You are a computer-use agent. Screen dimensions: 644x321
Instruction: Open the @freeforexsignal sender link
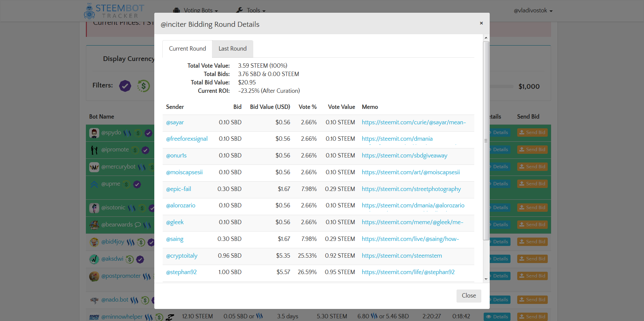(x=187, y=139)
